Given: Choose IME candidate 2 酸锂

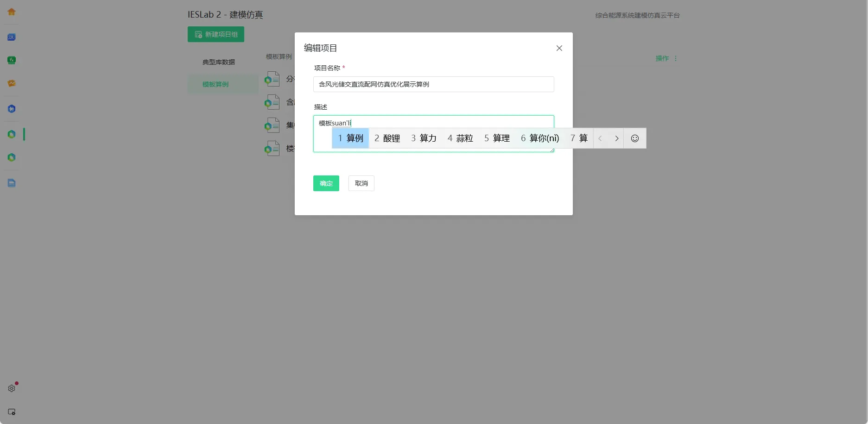Looking at the screenshot, I should tap(387, 138).
